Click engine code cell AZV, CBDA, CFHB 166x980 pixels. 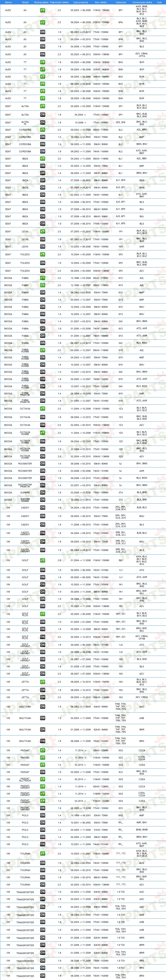tap(142, 637)
